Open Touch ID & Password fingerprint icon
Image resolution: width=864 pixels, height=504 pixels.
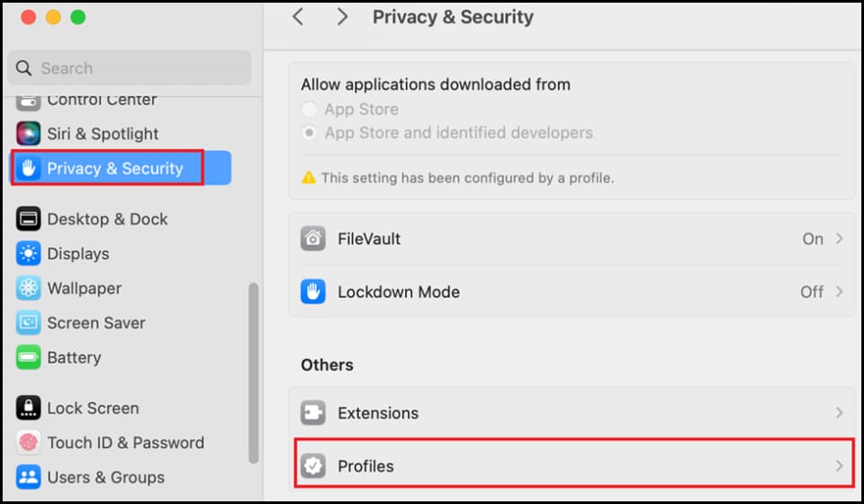click(28, 442)
